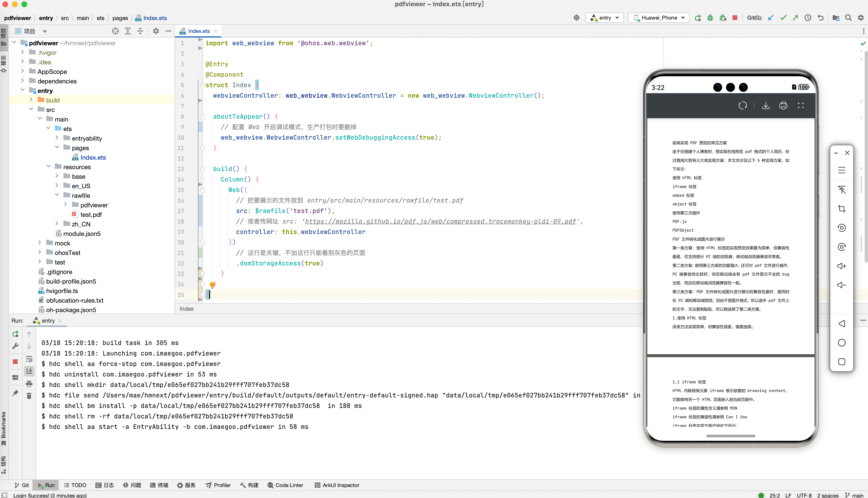868x498 pixels.
Task: Click the emulator screenshot crop icon
Action: pos(842,209)
